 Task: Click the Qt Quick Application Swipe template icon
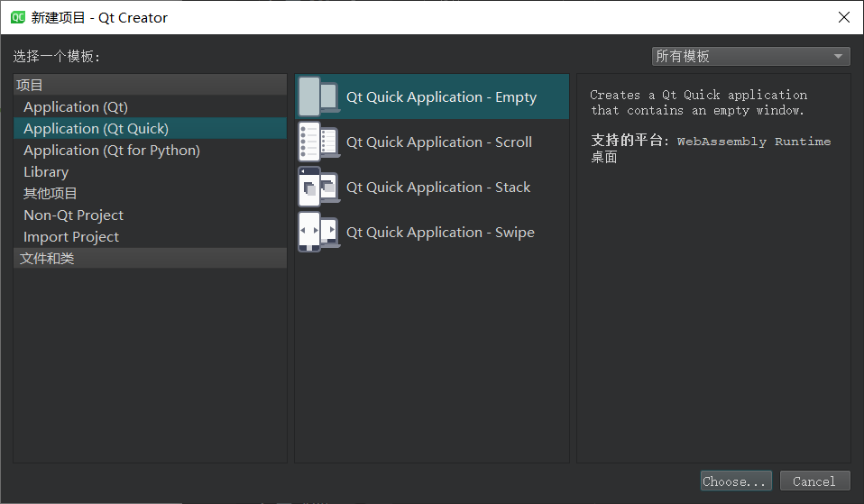click(318, 232)
